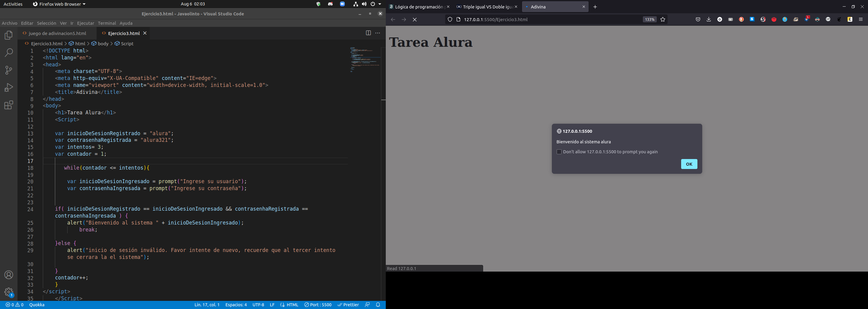The image size is (868, 309).
Task: Reset the 133% zoom level
Action: [x=649, y=20]
